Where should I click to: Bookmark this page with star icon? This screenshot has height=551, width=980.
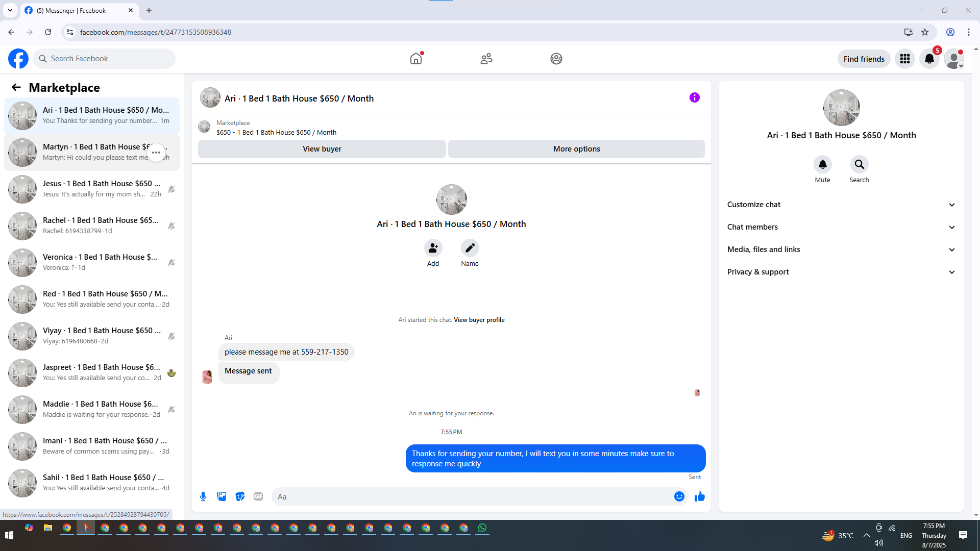pyautogui.click(x=925, y=32)
